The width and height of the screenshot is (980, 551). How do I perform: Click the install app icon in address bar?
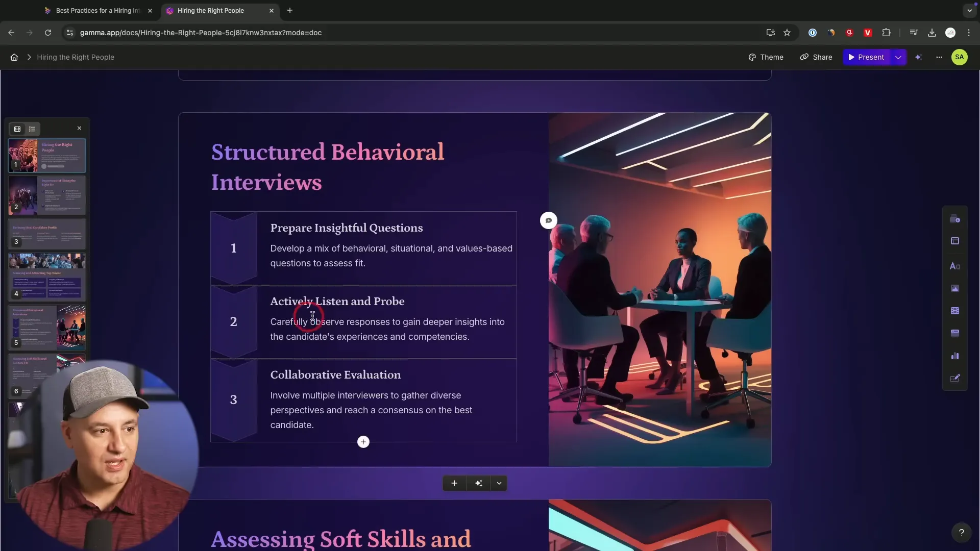(x=770, y=33)
